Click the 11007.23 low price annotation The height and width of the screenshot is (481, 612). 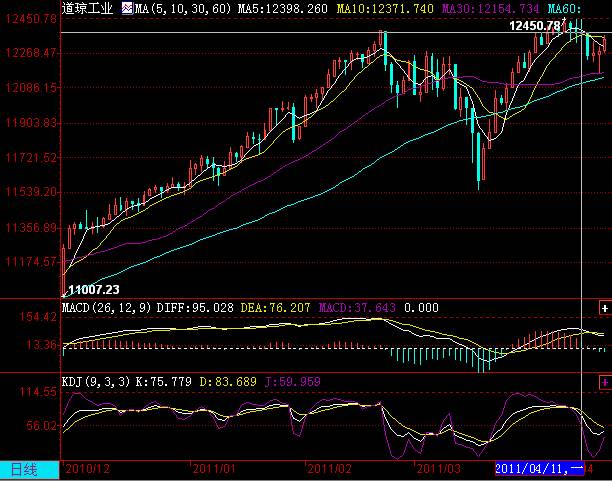(x=94, y=290)
